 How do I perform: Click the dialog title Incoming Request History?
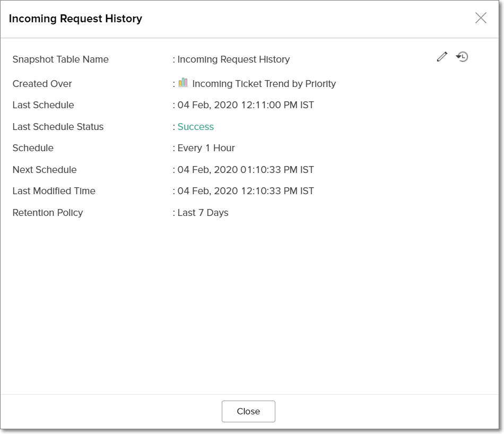75,19
